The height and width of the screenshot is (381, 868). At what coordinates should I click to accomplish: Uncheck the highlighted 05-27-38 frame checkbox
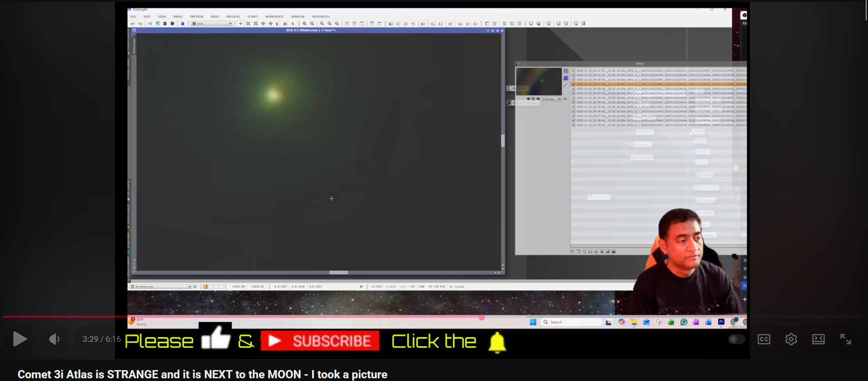coord(574,84)
